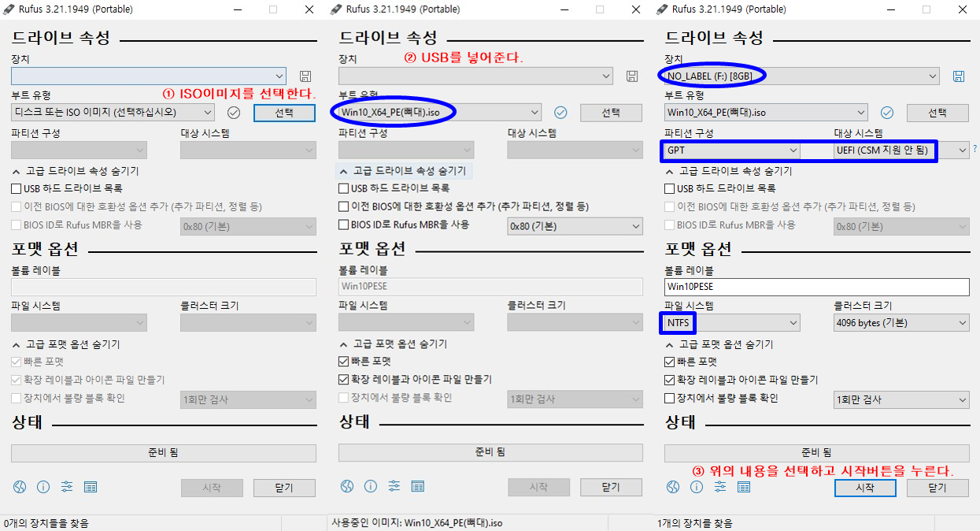Screen dimensions: 980x531
Task: Show the log icon in left Rufus window
Action: (x=91, y=487)
